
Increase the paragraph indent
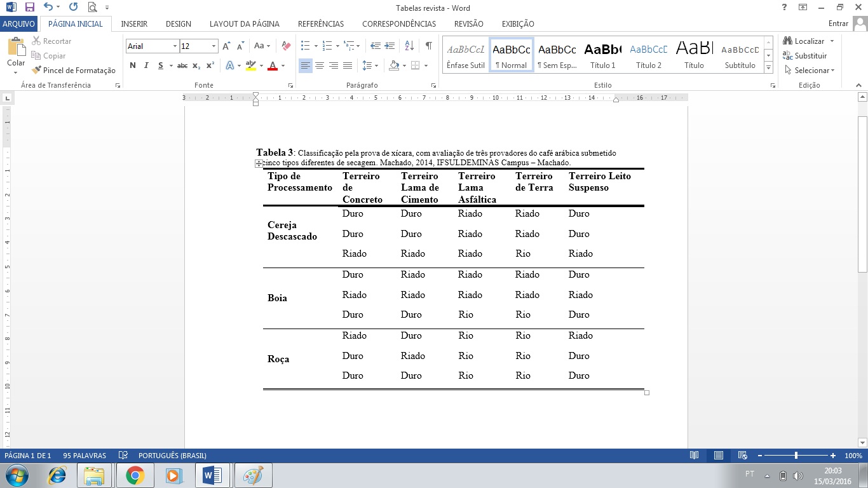click(389, 46)
